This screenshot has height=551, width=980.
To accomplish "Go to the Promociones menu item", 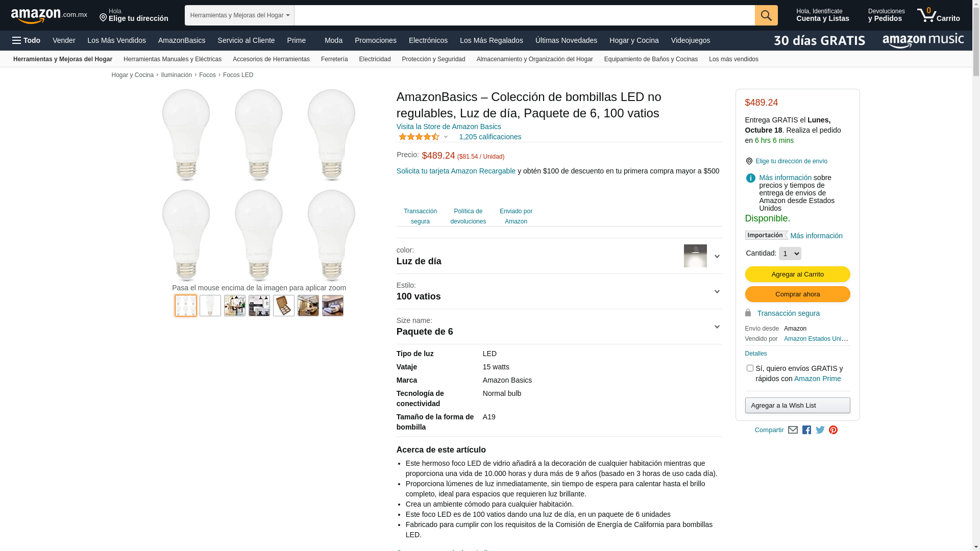I will [x=375, y=40].
